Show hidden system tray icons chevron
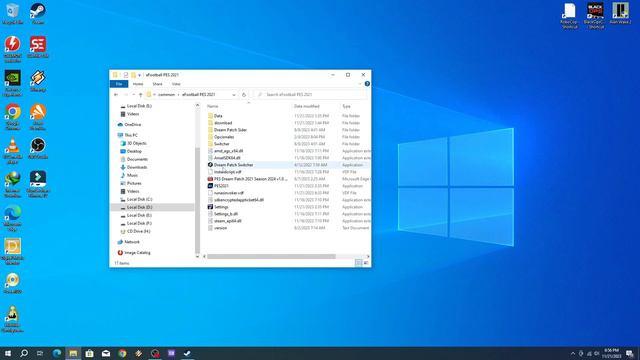Viewport: 640px width, 360px height. click(x=573, y=353)
